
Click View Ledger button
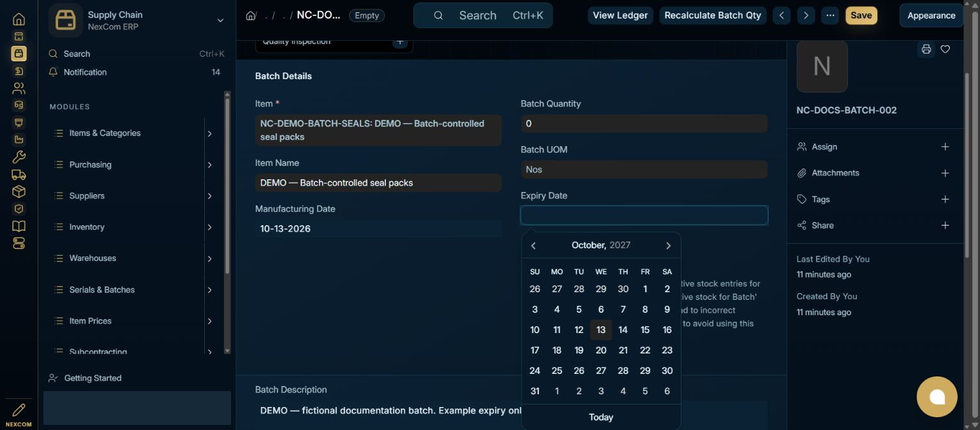pos(620,15)
